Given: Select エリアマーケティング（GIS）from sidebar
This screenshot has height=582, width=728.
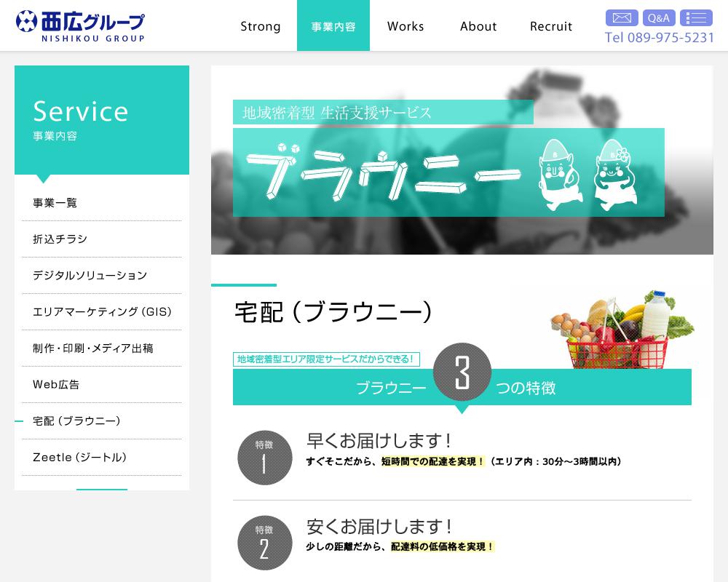Looking at the screenshot, I should 101,311.
